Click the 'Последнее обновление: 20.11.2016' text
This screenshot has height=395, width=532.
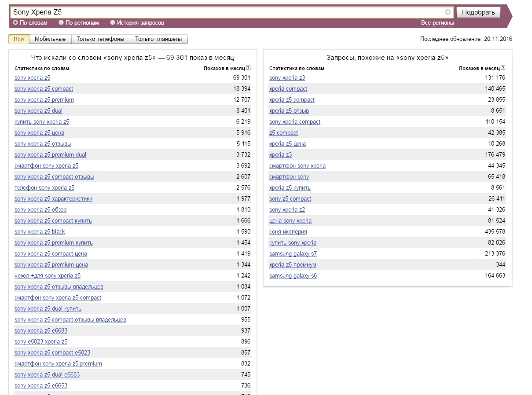pyautogui.click(x=466, y=39)
